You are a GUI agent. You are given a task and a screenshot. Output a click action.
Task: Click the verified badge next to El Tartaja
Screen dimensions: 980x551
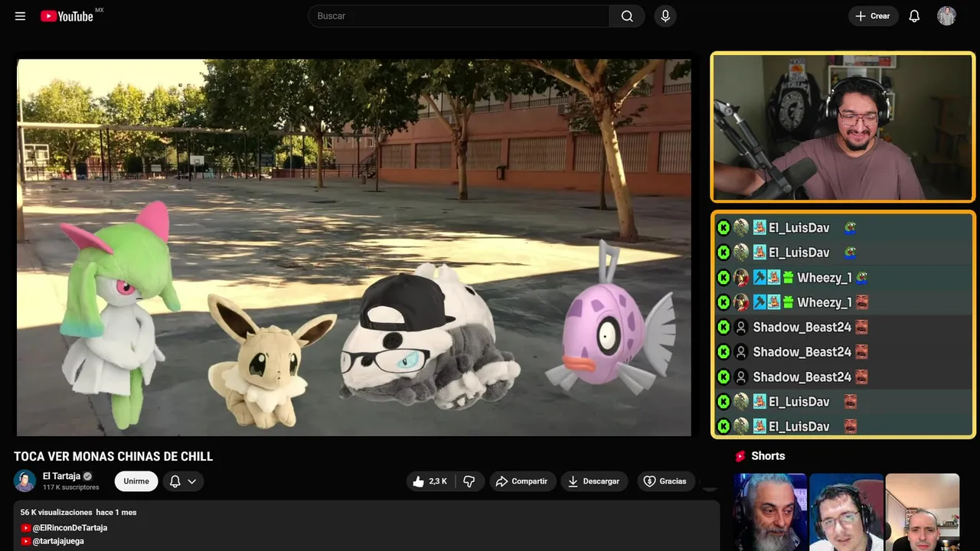[x=87, y=476]
